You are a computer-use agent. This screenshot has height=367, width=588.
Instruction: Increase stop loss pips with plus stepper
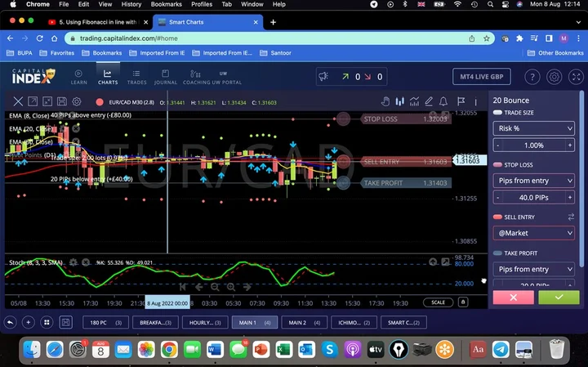pyautogui.click(x=570, y=197)
